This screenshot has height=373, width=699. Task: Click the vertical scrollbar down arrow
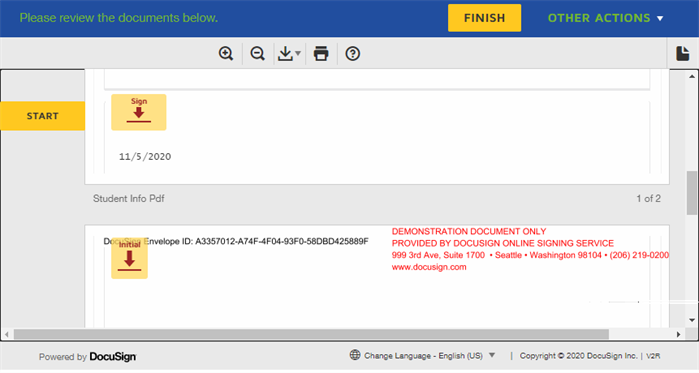[x=692, y=320]
